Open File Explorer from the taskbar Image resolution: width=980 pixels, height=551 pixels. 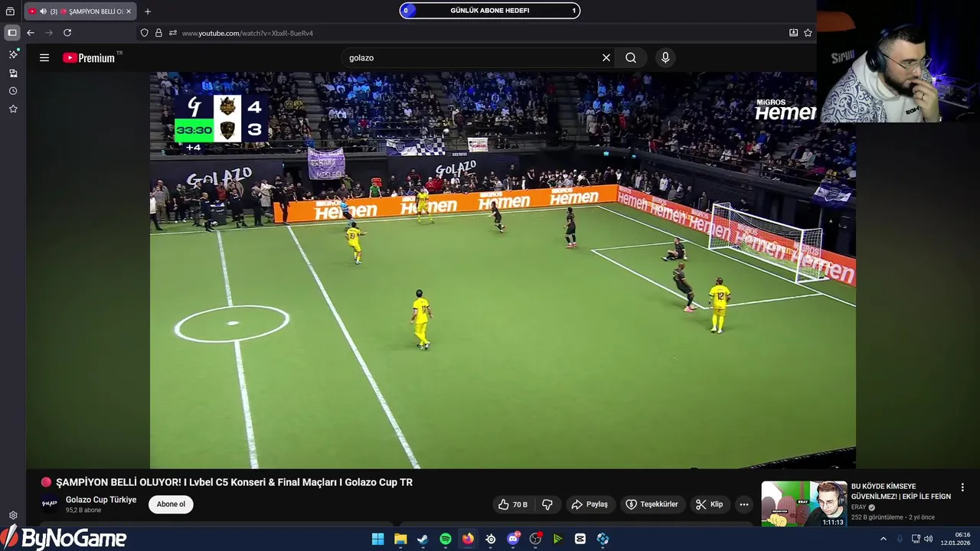tap(400, 539)
